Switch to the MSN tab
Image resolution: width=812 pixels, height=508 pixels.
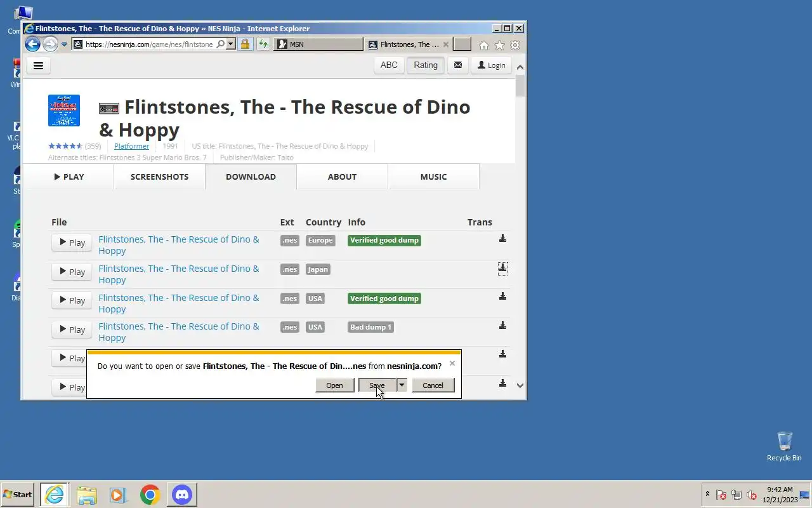tap(318, 44)
